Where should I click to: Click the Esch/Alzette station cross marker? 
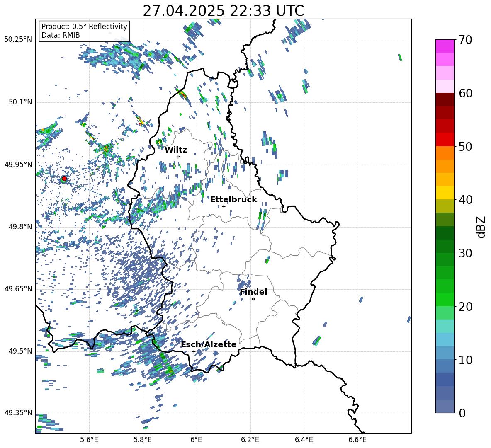(194, 351)
